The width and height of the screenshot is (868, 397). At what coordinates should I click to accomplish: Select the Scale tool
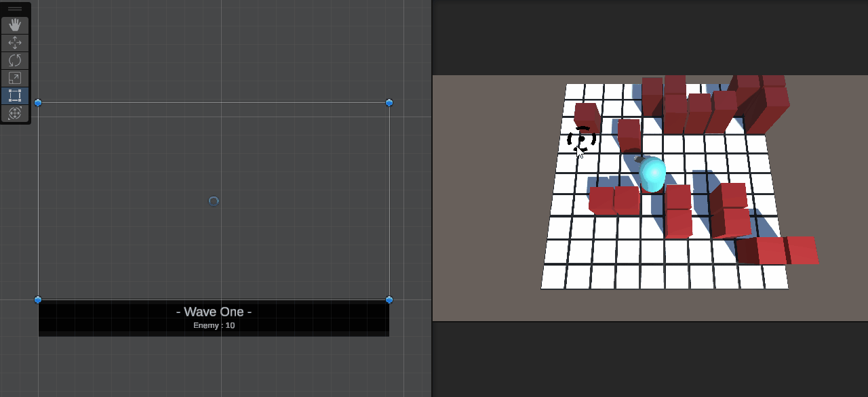pos(15,78)
